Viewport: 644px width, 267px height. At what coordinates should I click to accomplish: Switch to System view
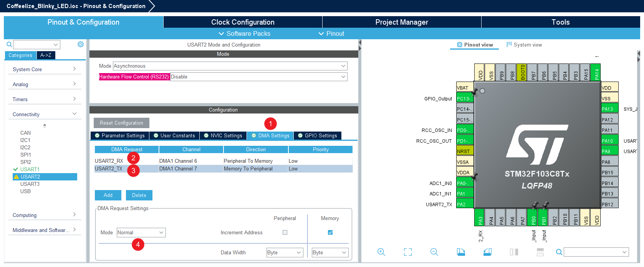click(x=524, y=45)
